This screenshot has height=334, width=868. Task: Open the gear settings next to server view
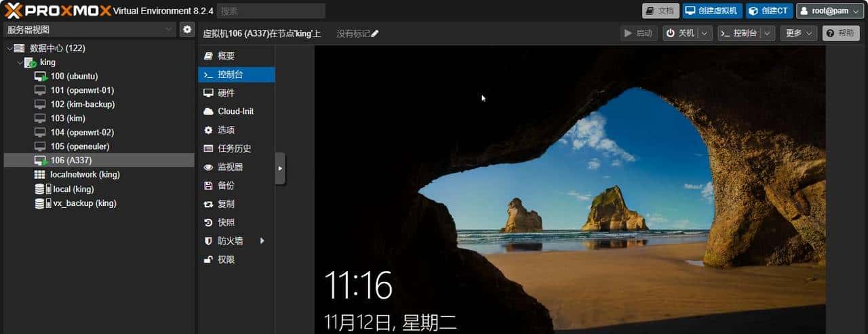click(x=187, y=29)
